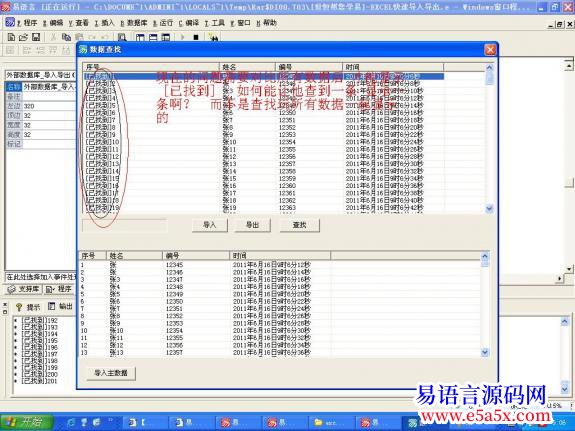The width and height of the screenshot is (575, 431).
Task: Click the lightbulb icon on the 提示 tab
Action: [19, 307]
